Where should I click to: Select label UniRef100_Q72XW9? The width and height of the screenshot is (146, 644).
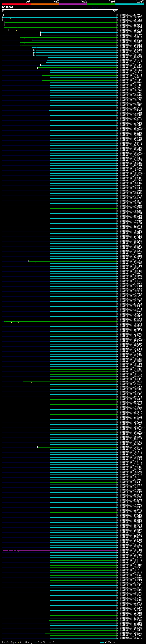tap(131, 334)
